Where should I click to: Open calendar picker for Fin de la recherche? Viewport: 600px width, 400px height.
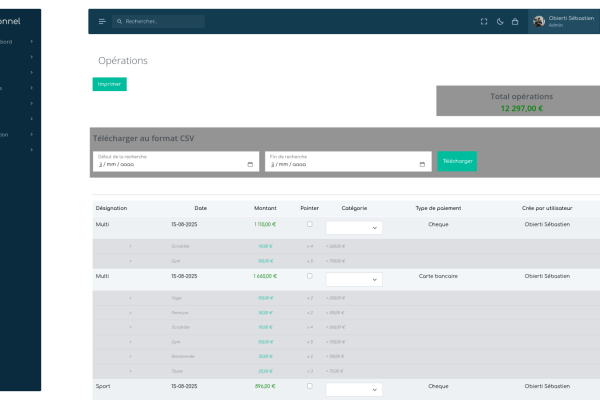pos(422,164)
